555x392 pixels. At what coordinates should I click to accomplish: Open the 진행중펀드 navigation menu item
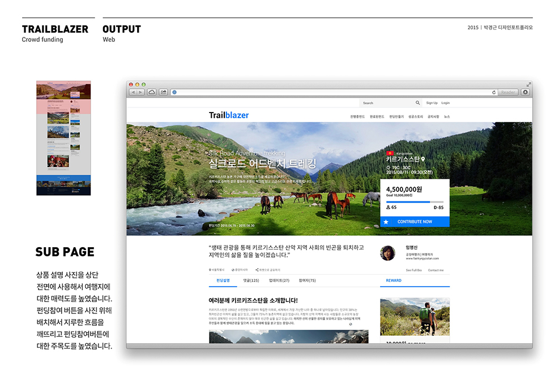[357, 117]
